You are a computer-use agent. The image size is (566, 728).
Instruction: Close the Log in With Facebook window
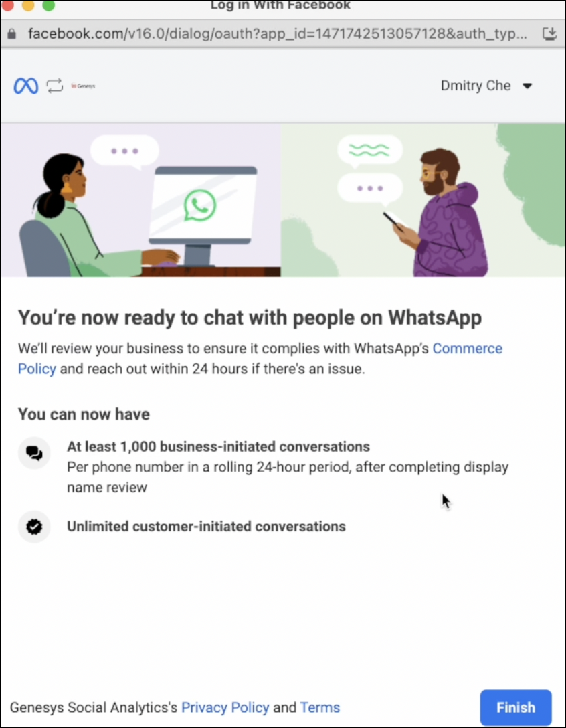[x=7, y=5]
